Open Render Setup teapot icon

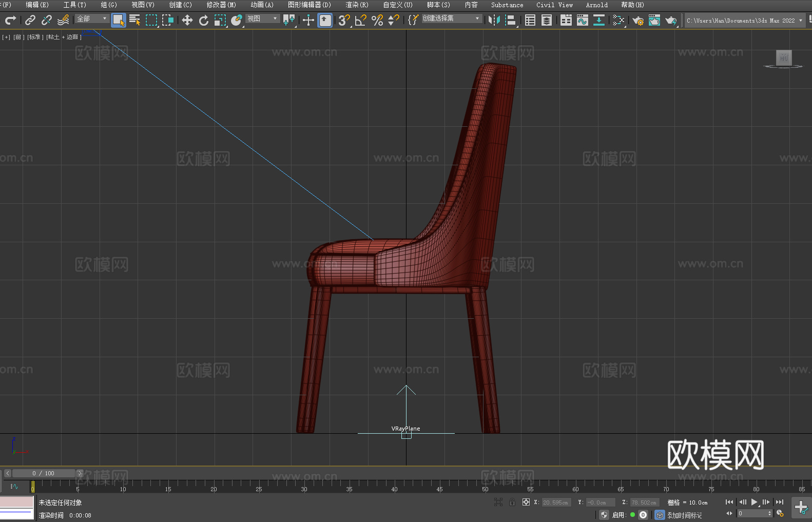coord(638,20)
